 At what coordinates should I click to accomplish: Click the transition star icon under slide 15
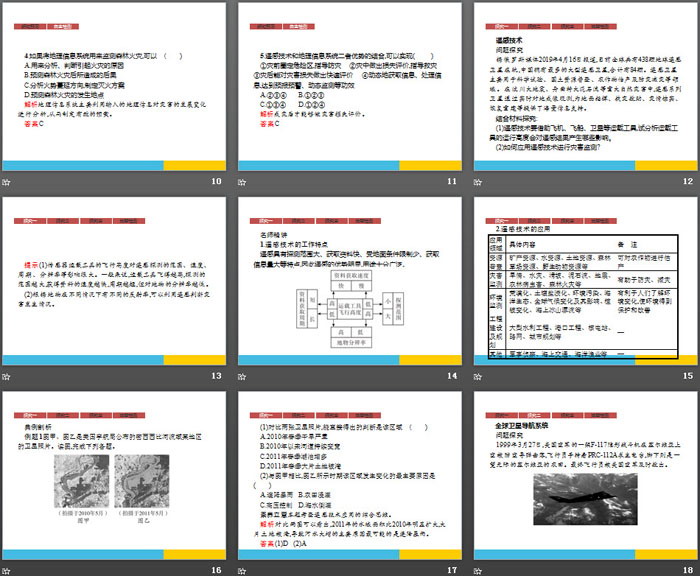tap(478, 375)
